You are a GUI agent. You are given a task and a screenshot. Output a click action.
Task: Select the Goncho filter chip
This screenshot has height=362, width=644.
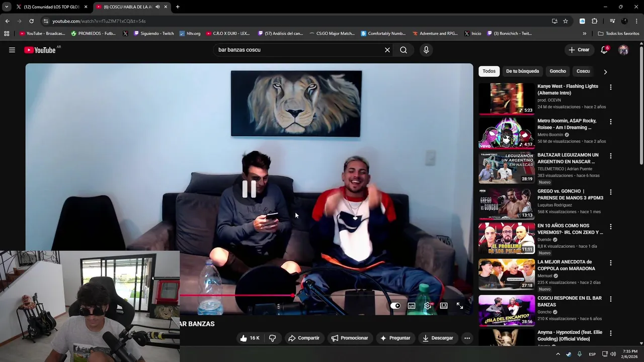coord(557,71)
